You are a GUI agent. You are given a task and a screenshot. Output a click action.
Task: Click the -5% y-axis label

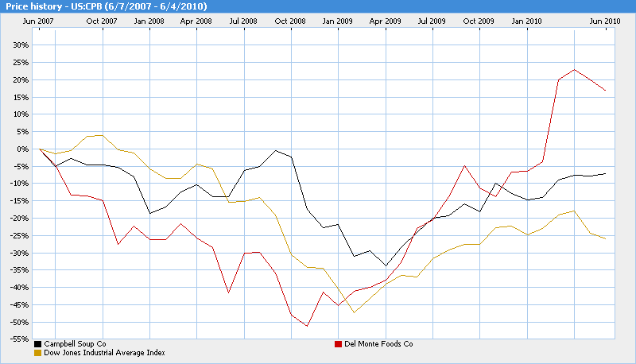(22, 167)
